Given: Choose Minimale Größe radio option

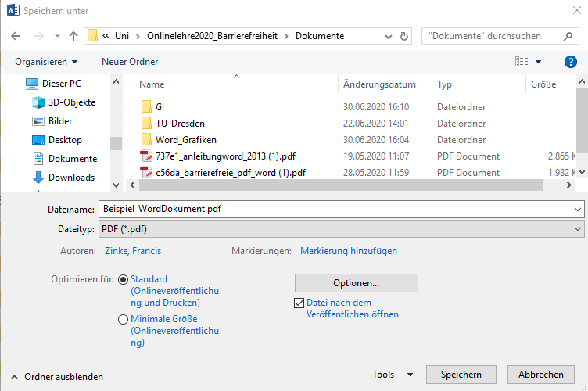Looking at the screenshot, I should coord(123,319).
